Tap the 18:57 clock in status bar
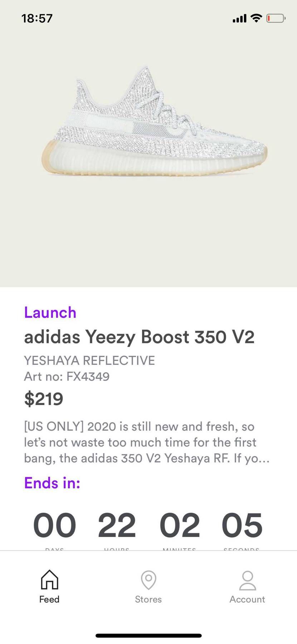 [37, 18]
